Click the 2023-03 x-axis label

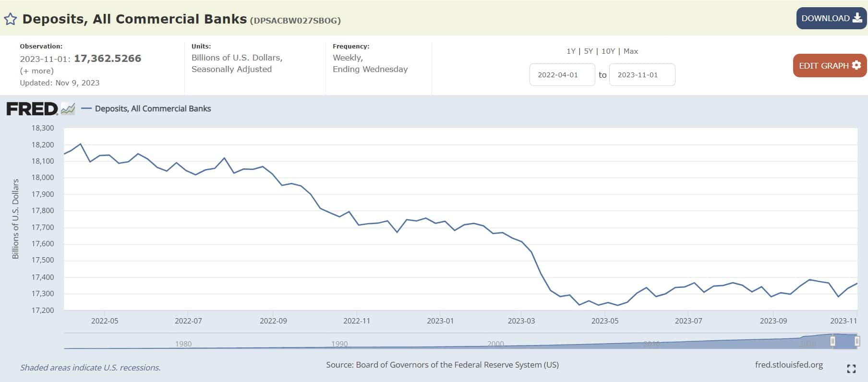(521, 321)
